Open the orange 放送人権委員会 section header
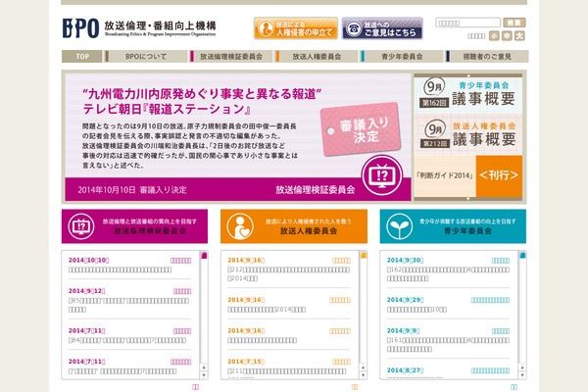Image resolution: width=588 pixels, height=392 pixels. point(294,226)
